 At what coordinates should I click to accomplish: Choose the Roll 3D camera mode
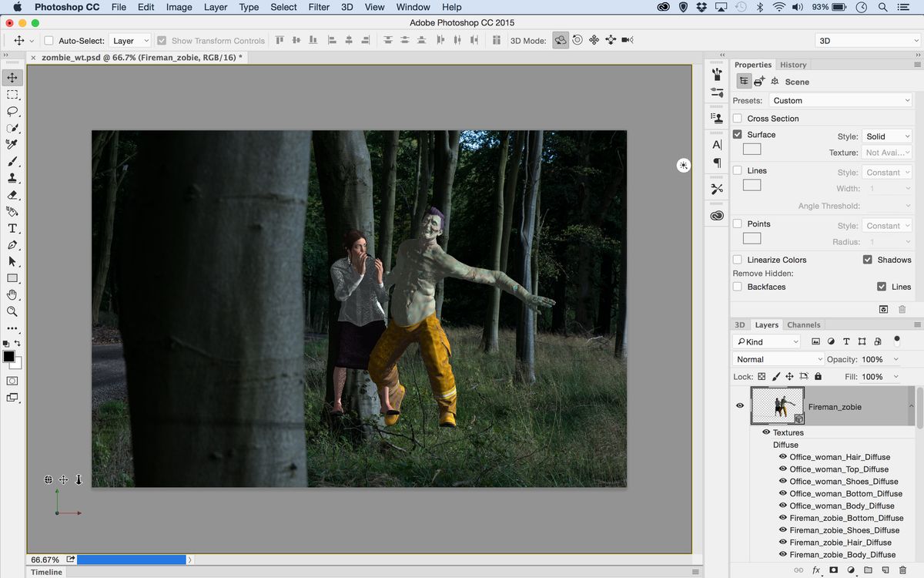click(577, 39)
